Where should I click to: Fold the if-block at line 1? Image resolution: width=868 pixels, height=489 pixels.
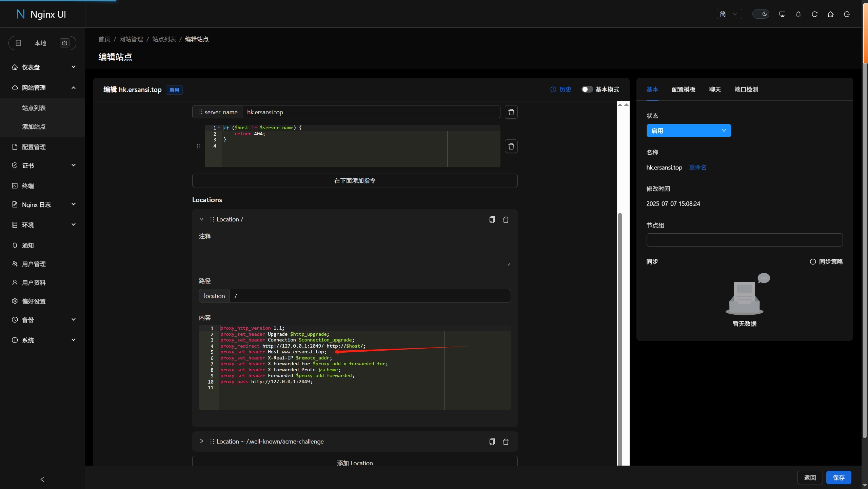point(219,128)
